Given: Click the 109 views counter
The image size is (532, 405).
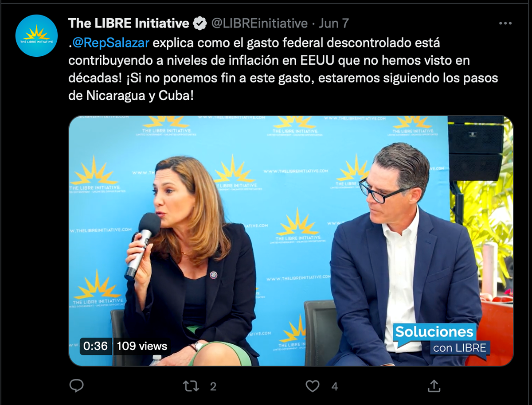Looking at the screenshot, I should click(x=142, y=346).
